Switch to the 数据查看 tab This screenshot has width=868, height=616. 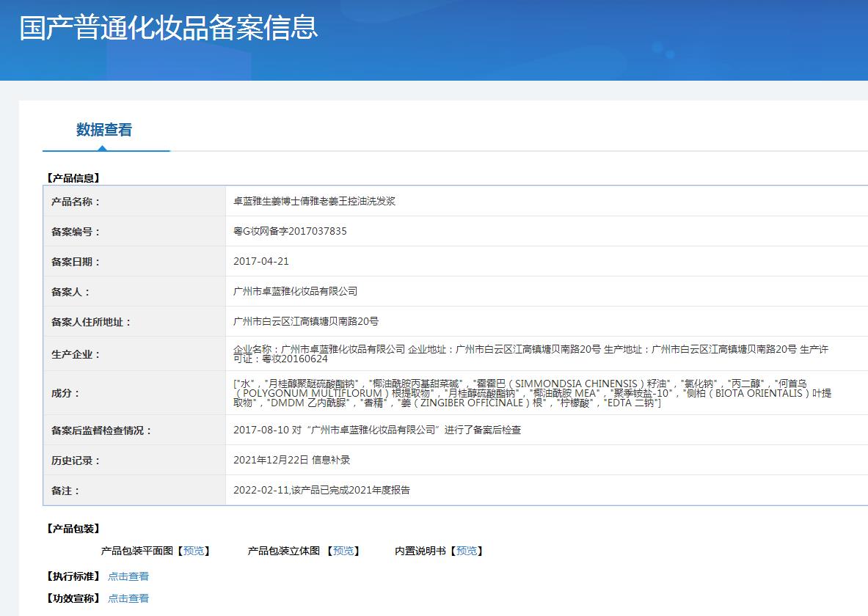104,130
